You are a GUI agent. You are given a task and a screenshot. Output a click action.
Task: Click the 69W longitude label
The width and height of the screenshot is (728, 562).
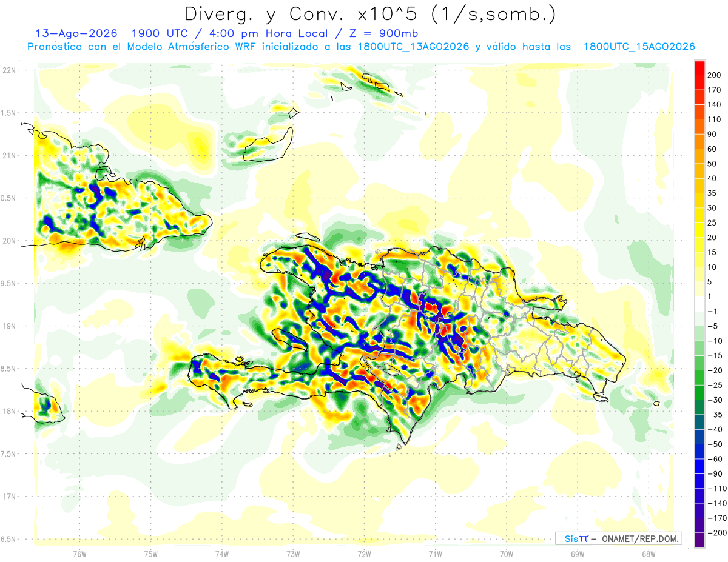[x=578, y=554]
